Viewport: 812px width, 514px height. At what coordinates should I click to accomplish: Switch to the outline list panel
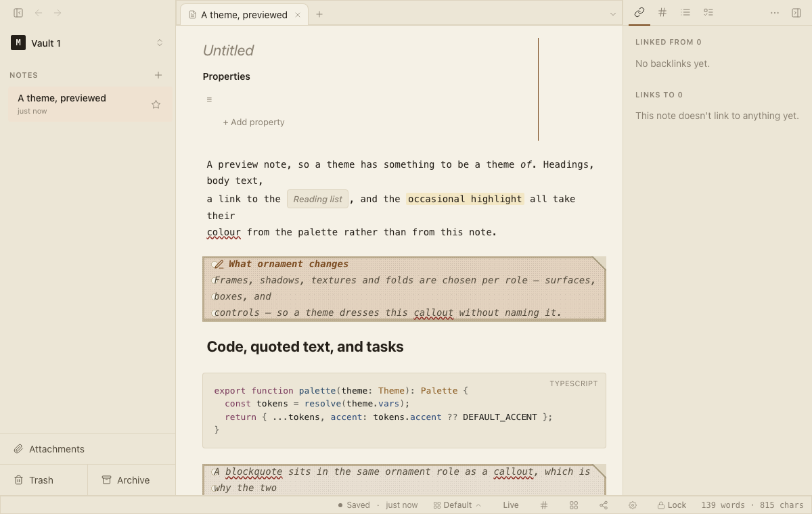point(685,12)
